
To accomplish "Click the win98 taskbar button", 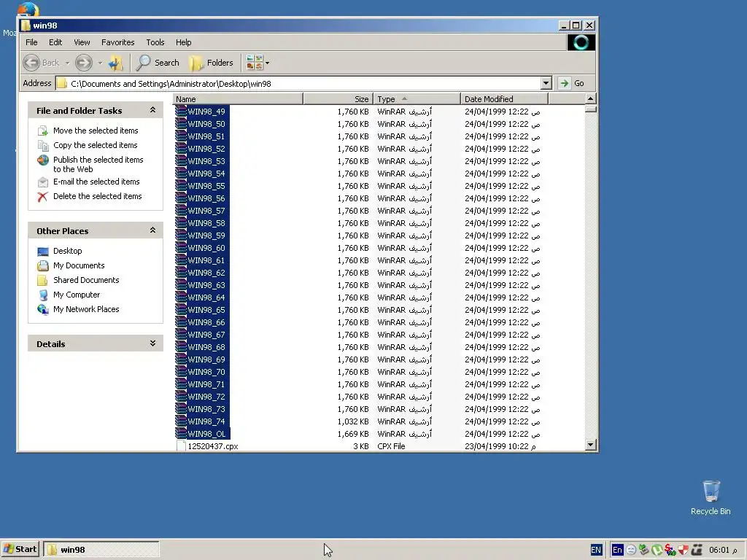I will point(101,549).
